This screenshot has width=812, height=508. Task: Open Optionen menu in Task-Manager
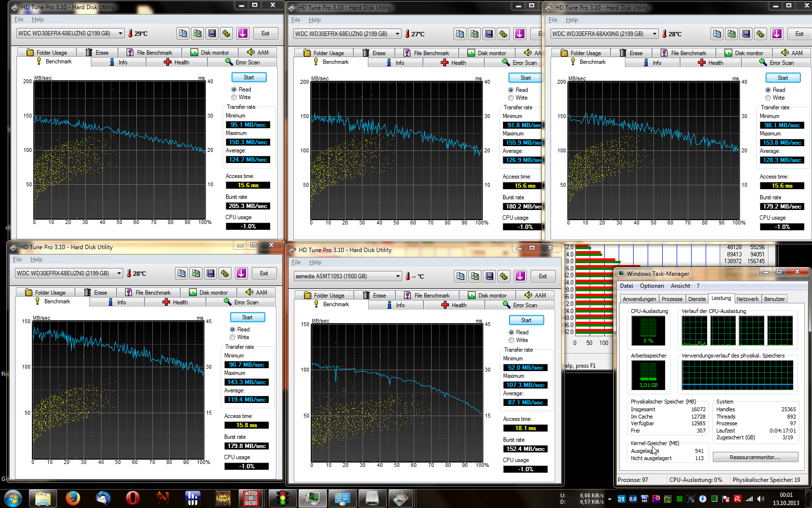(652, 286)
